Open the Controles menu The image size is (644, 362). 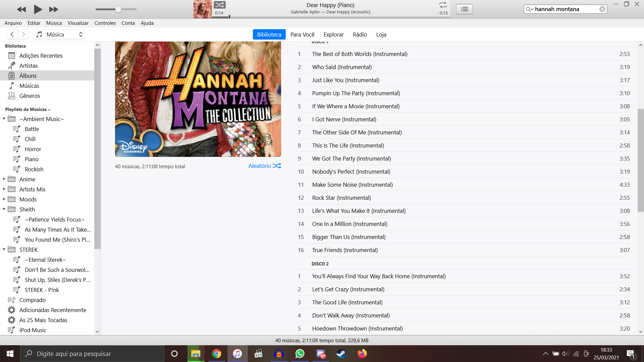pyautogui.click(x=105, y=23)
